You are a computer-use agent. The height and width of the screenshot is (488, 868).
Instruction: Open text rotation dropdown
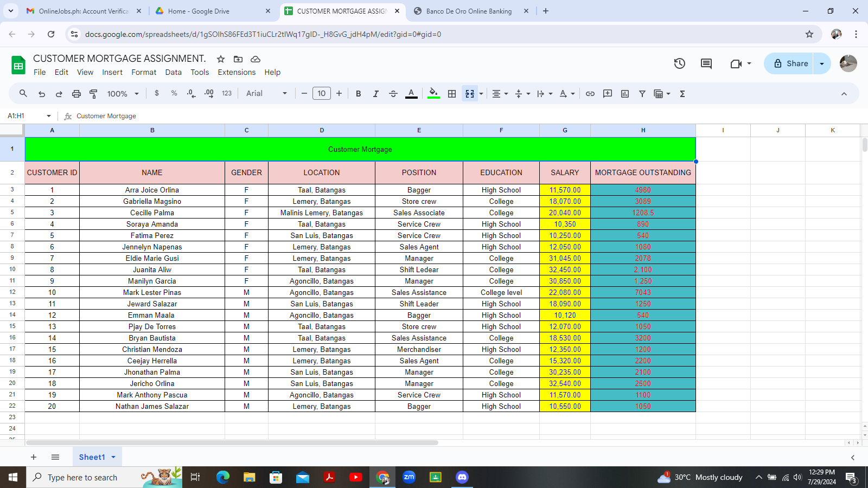pos(567,94)
